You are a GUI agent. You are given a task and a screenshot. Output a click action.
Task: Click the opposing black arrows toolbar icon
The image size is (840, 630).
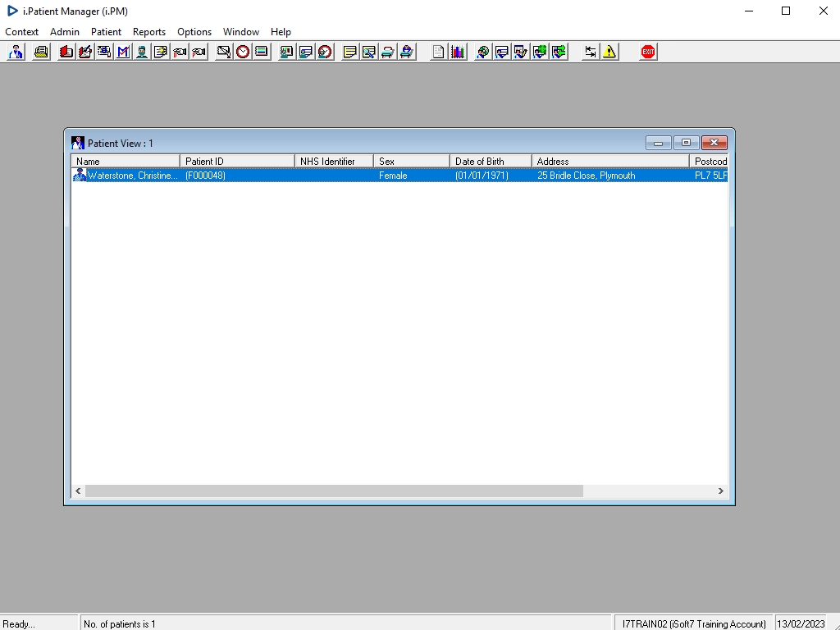tap(591, 52)
